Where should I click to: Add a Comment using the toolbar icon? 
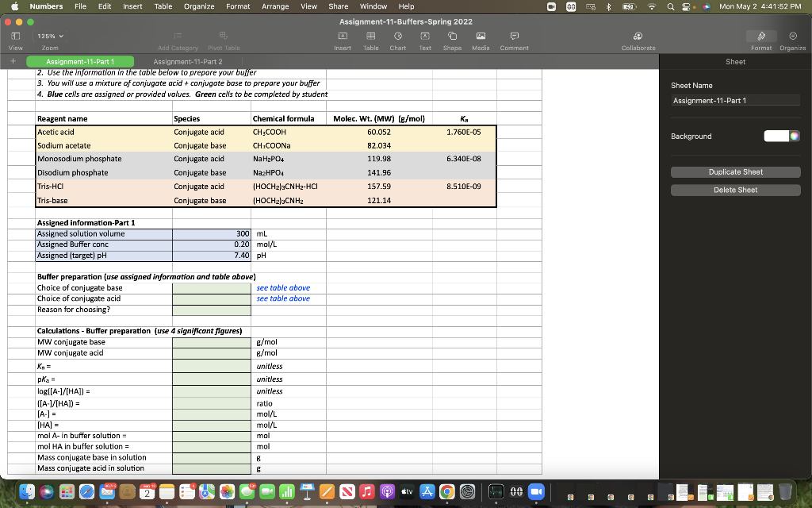pyautogui.click(x=514, y=37)
